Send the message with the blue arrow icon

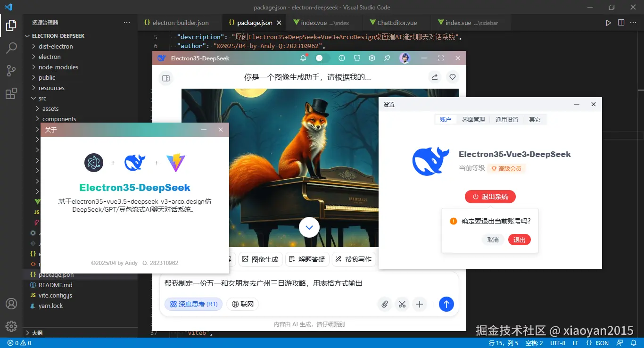[x=446, y=304]
